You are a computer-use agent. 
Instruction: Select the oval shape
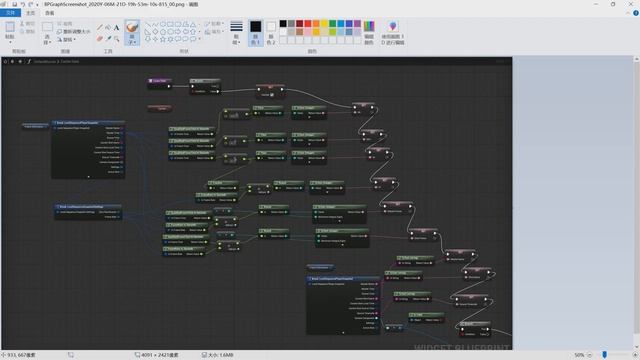click(163, 24)
